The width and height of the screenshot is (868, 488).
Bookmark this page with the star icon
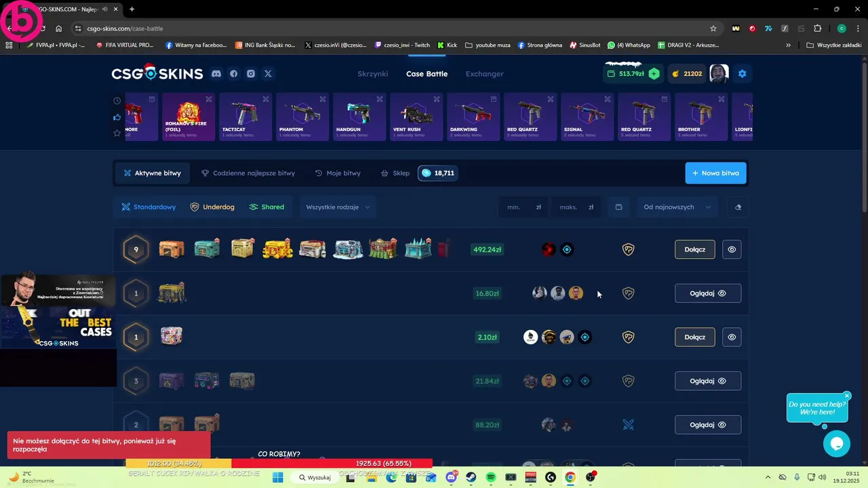tap(713, 28)
